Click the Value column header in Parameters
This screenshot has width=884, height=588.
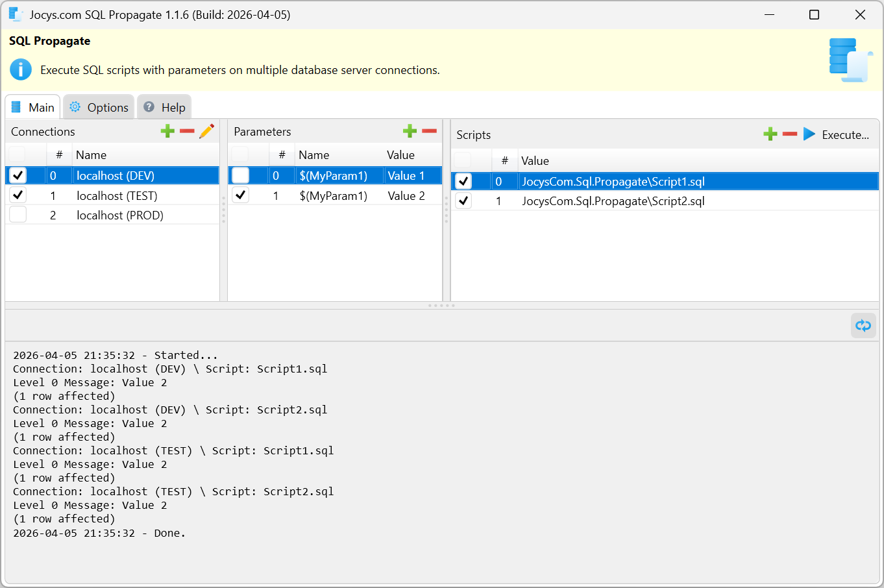point(400,154)
